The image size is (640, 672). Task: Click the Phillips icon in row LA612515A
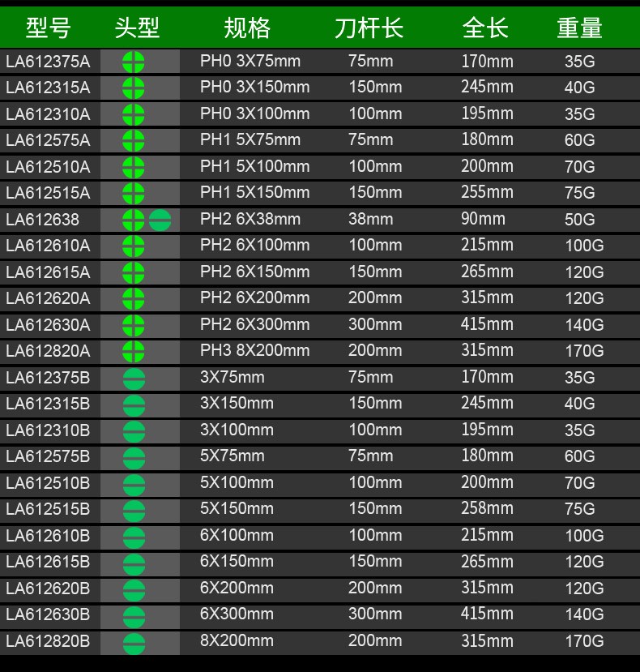[x=133, y=194]
